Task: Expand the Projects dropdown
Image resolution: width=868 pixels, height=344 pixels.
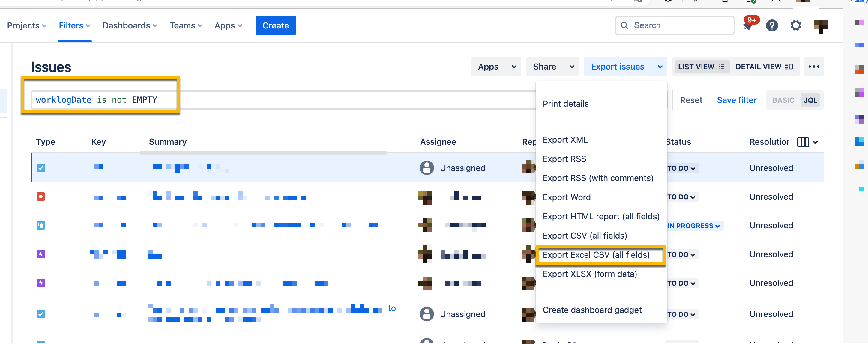Action: click(x=27, y=25)
